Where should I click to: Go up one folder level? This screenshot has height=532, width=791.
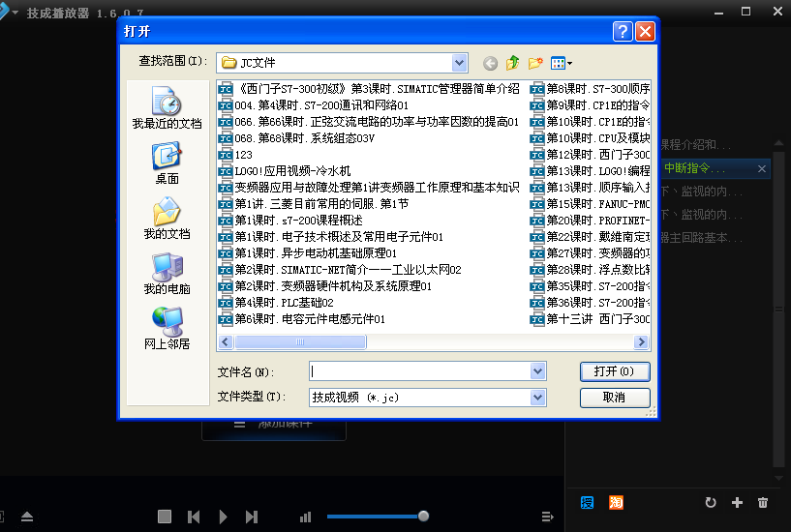[513, 63]
